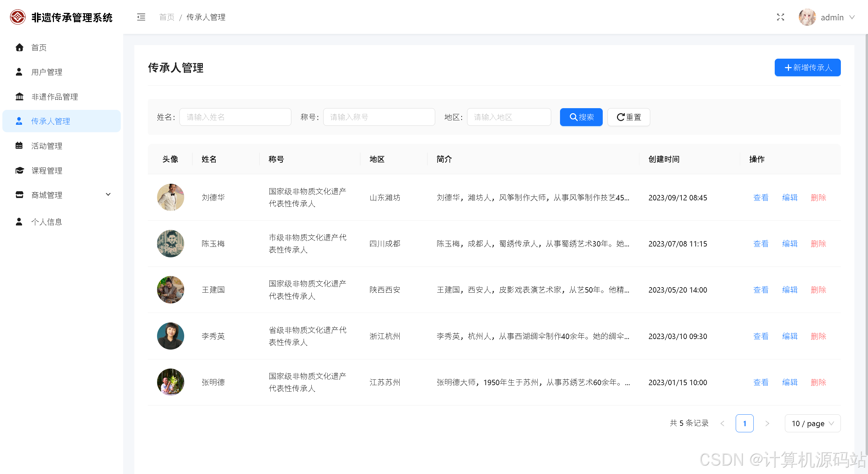Click the red system logo icon

click(18, 17)
